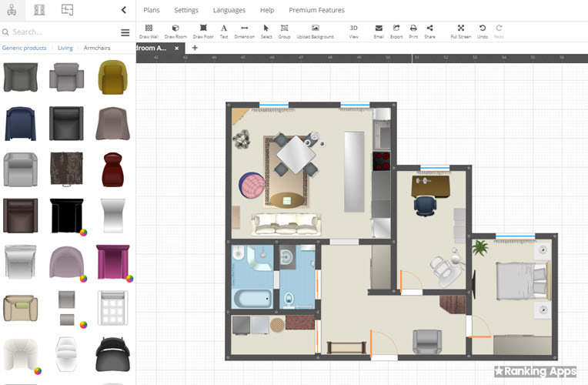This screenshot has height=385, width=588.
Task: Select the Draw Wall tool
Action: (149, 31)
